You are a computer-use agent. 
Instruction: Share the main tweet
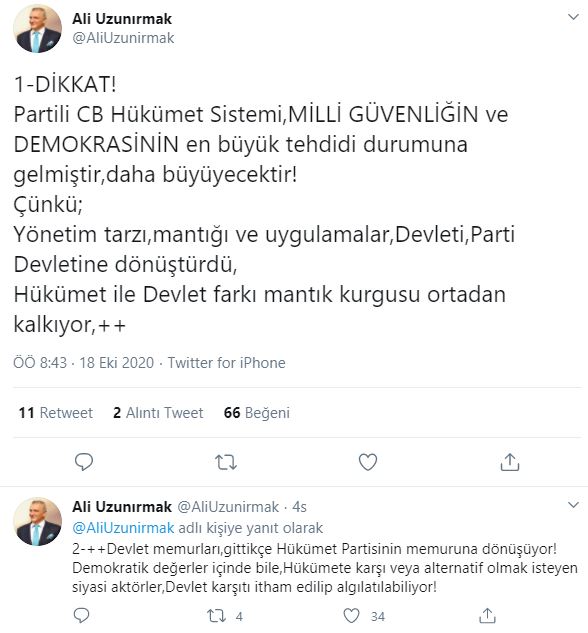[x=510, y=462]
